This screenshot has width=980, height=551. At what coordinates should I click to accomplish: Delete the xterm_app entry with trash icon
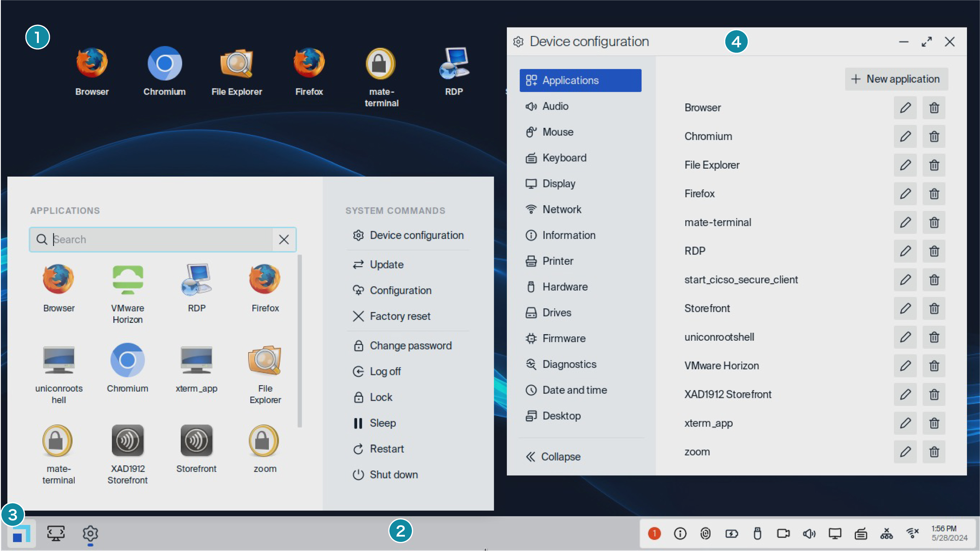tap(934, 423)
